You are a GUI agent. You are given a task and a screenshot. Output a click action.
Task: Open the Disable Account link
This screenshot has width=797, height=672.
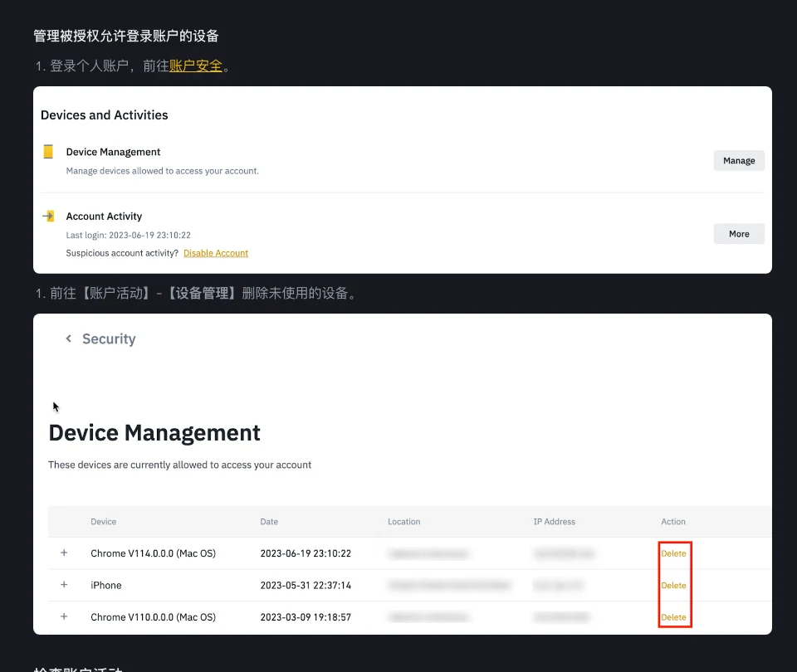(x=216, y=253)
